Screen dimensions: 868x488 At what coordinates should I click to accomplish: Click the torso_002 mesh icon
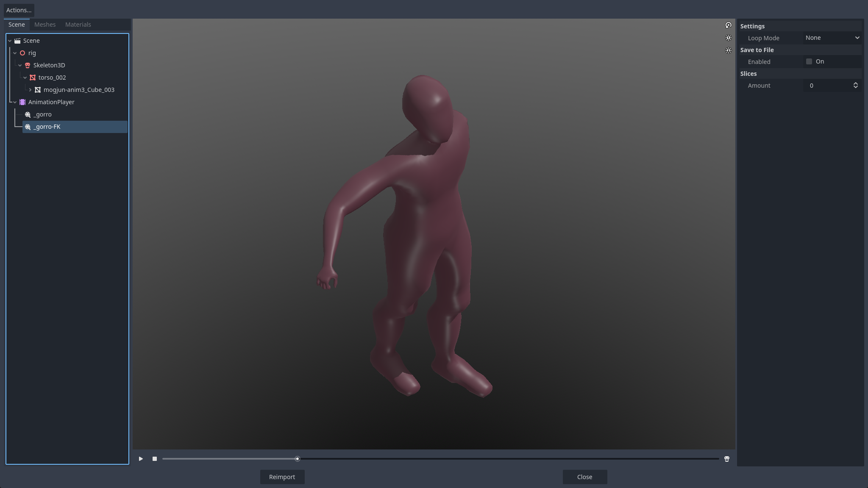coord(33,78)
